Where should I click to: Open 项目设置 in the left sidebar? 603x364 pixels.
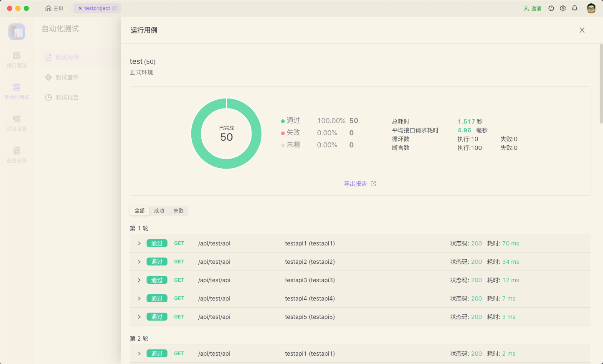pyautogui.click(x=17, y=123)
